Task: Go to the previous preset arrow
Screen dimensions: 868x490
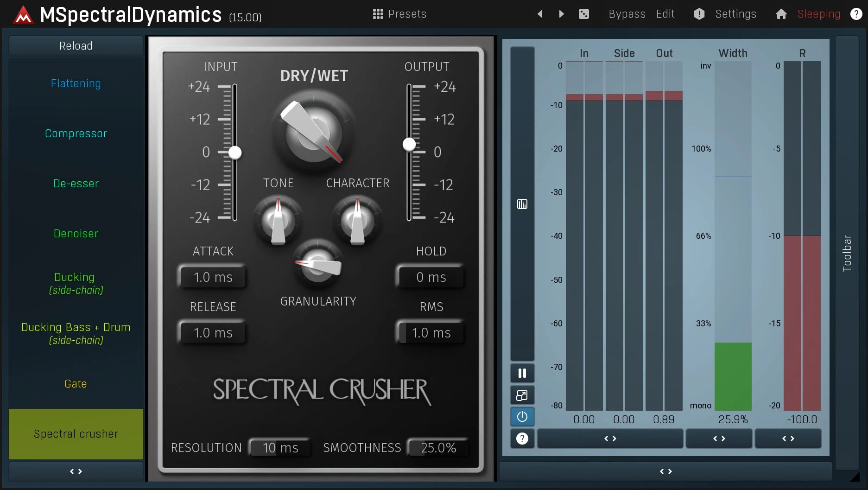Action: 540,14
